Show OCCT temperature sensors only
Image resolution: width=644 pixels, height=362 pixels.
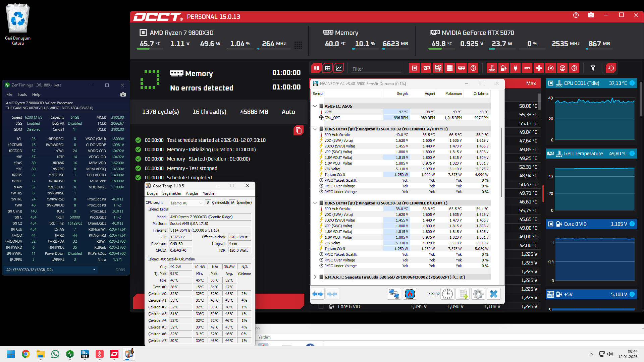(x=492, y=68)
